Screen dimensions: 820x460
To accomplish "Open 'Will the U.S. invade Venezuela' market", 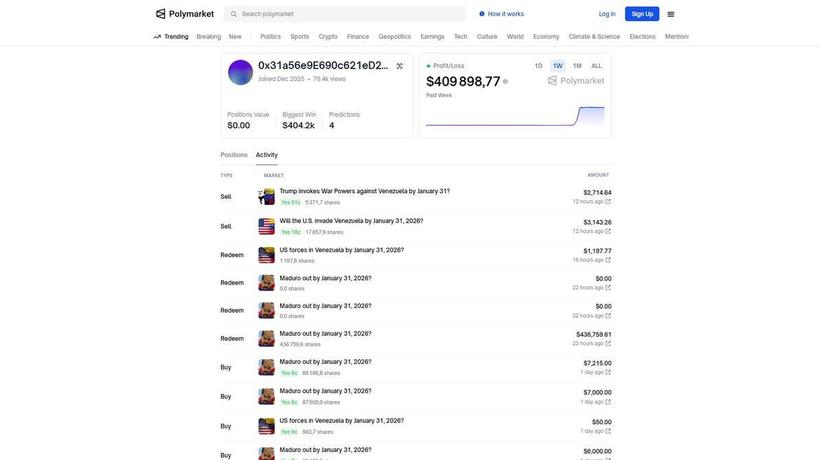I will click(x=351, y=221).
